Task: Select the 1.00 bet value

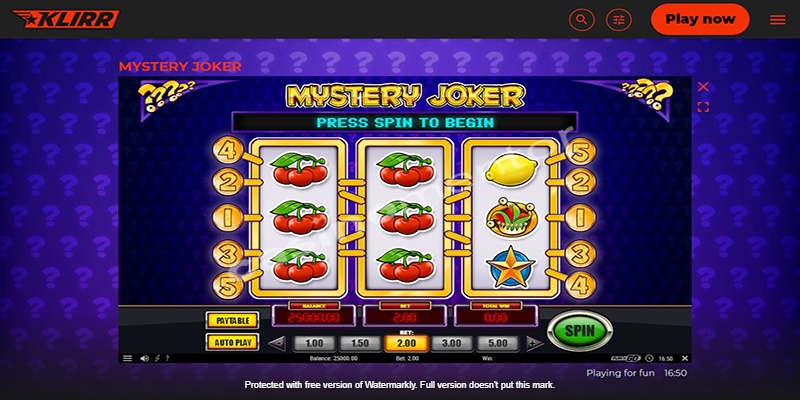Action: click(314, 343)
